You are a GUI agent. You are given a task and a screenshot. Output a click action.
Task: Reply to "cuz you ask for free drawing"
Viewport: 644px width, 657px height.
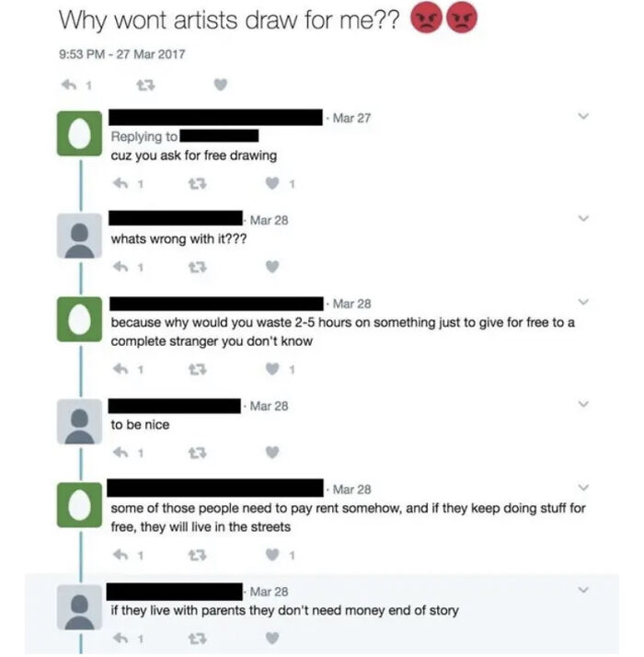point(121,183)
